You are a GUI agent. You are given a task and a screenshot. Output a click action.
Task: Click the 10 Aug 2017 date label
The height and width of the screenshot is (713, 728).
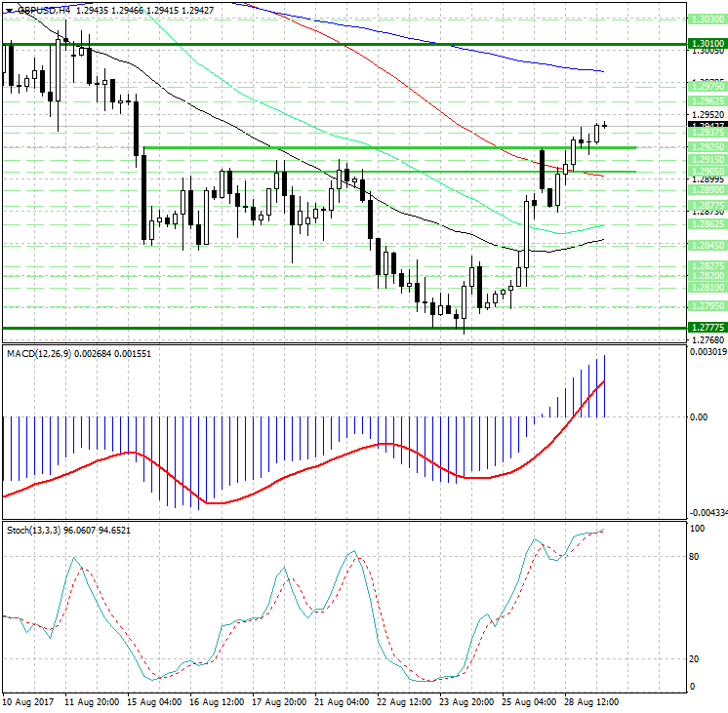point(30,700)
